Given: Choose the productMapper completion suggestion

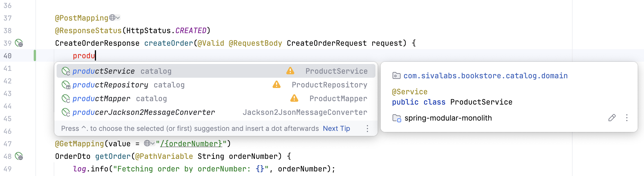Looking at the screenshot, I should (x=101, y=99).
